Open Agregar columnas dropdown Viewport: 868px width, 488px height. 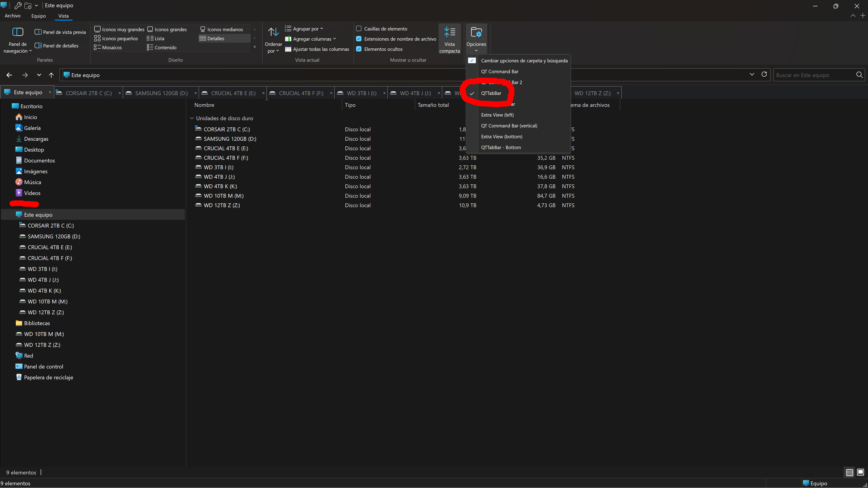point(310,39)
